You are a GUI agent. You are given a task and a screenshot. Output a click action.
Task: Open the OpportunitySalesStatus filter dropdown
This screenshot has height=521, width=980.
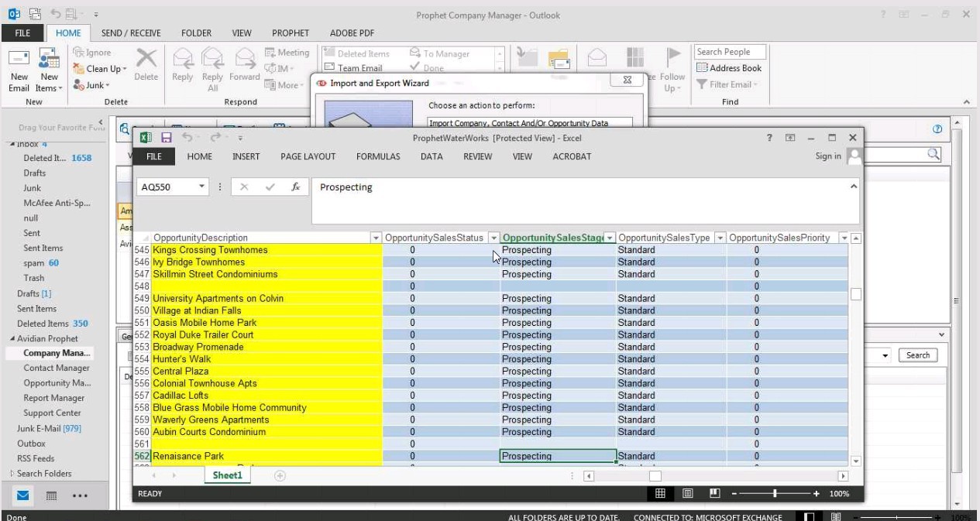click(493, 238)
